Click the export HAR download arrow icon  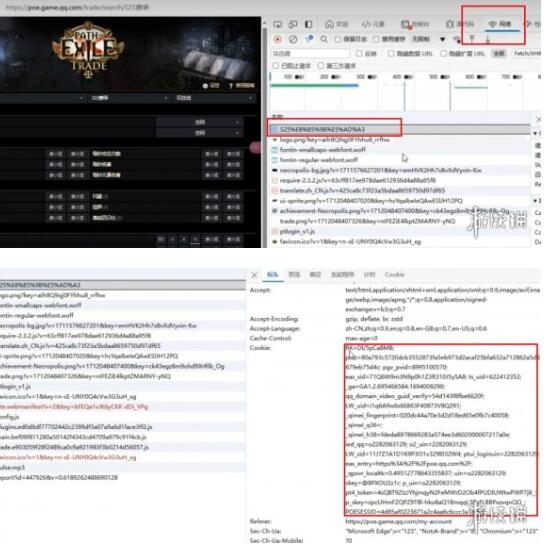point(488,39)
